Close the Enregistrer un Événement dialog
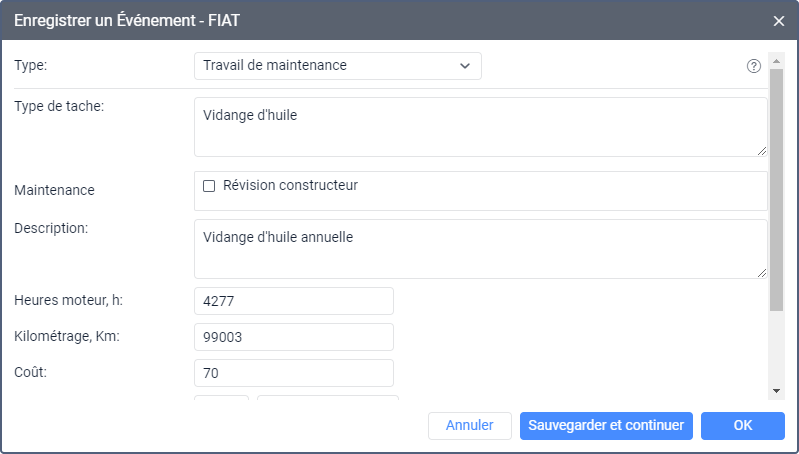Viewport: 799px width, 454px height. pos(779,20)
